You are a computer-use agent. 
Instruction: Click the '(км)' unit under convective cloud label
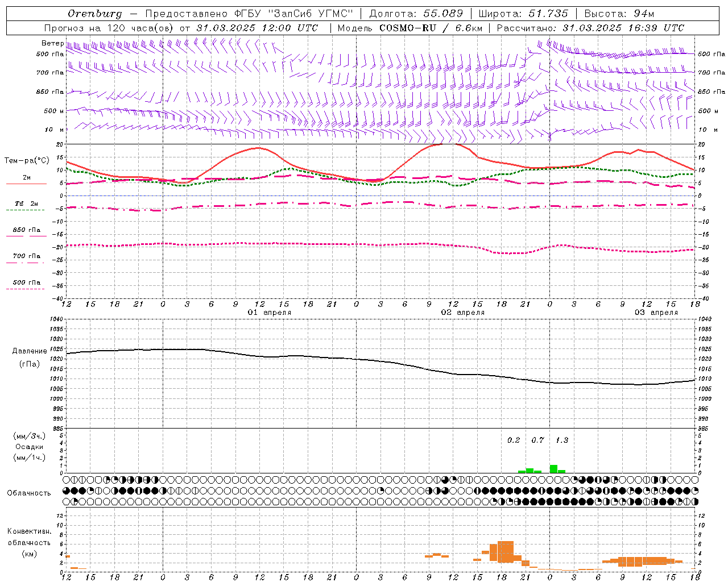29,554
